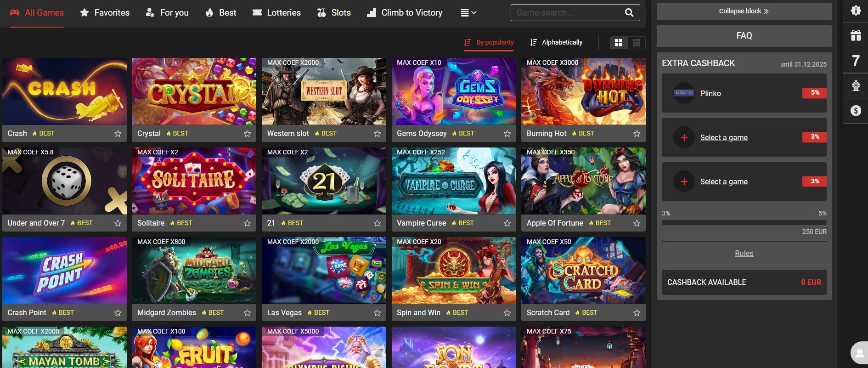Expand the more categories menu
Image resolution: width=868 pixels, height=368 pixels.
click(x=468, y=13)
